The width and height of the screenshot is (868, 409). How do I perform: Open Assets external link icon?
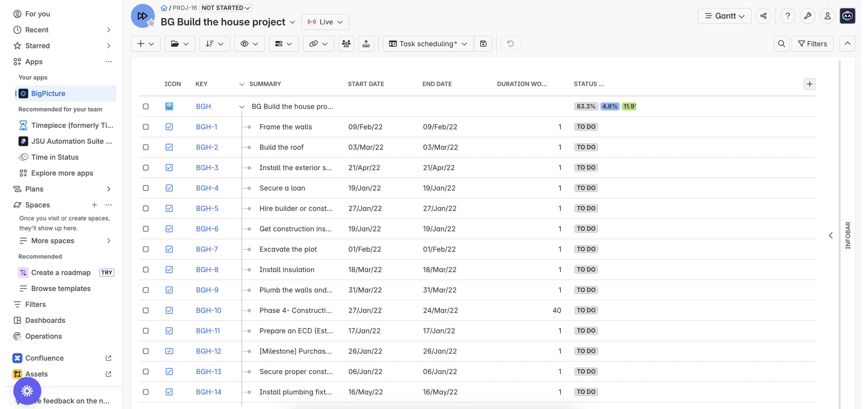108,374
